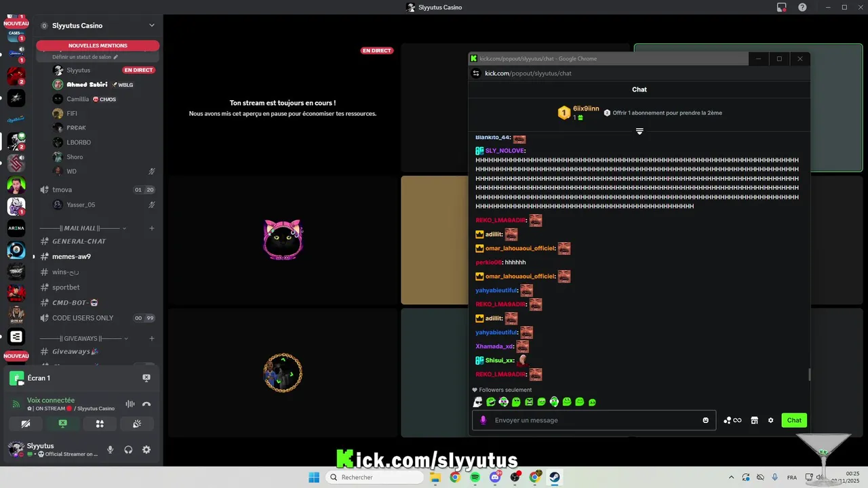The width and height of the screenshot is (868, 488).
Task: Click the taskbar Rechercher search box
Action: click(x=374, y=477)
